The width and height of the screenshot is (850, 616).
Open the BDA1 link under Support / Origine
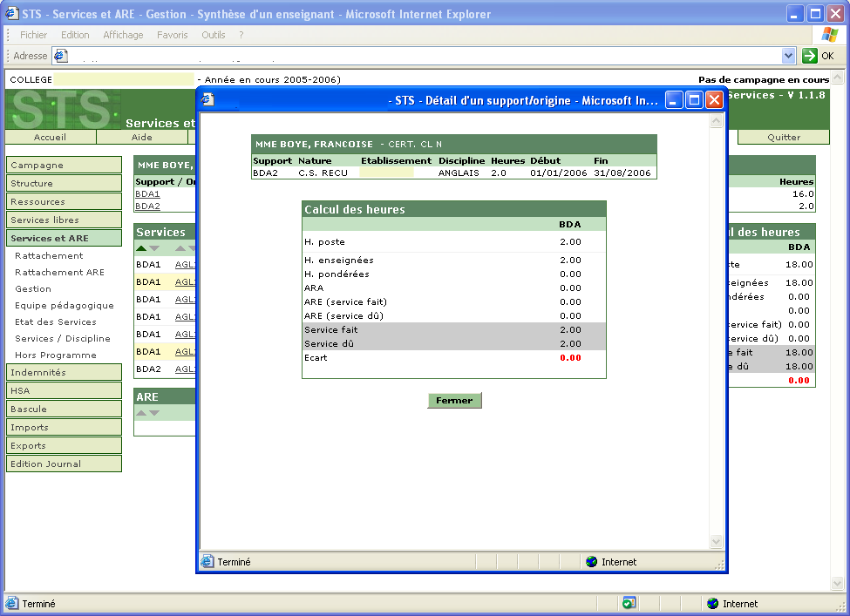coord(147,194)
